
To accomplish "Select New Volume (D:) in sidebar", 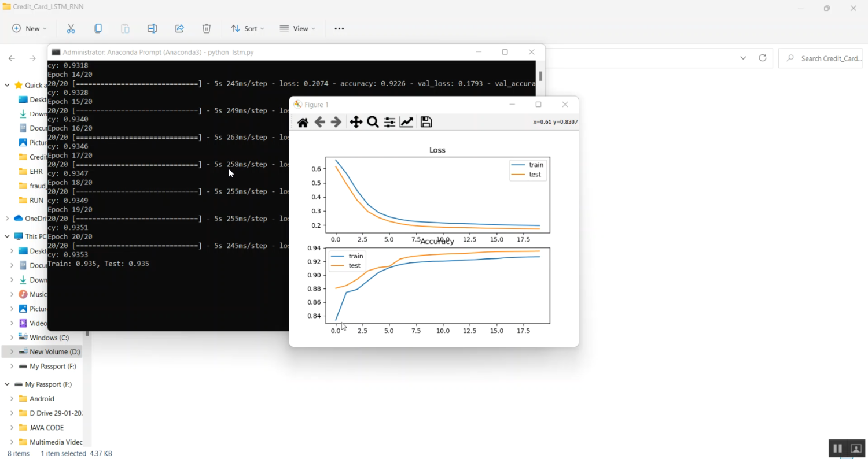I will (x=54, y=351).
